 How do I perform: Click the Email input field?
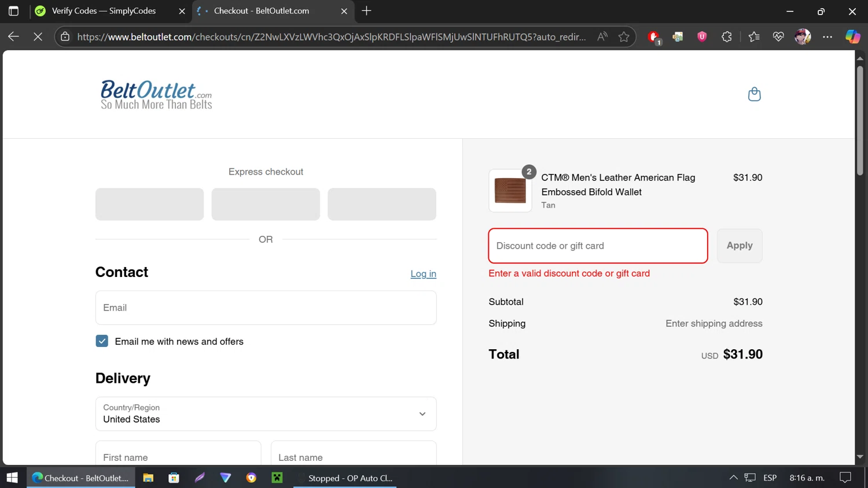click(x=266, y=308)
